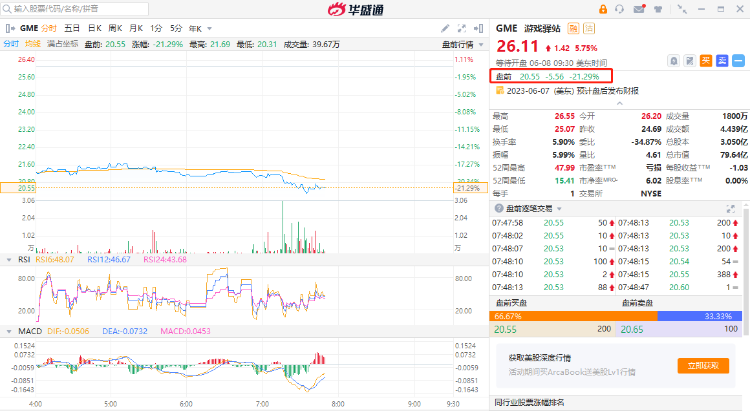Click the 沽 short-sell tag badge
Viewport: 750px width, 411px height.
click(589, 28)
